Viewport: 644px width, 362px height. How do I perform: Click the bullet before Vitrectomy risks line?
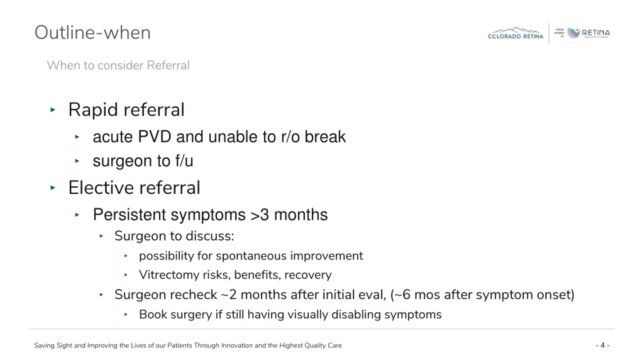[126, 275]
